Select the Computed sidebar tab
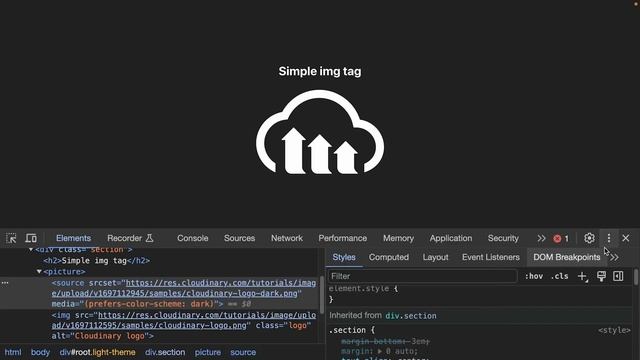The image size is (640, 360). (x=389, y=257)
